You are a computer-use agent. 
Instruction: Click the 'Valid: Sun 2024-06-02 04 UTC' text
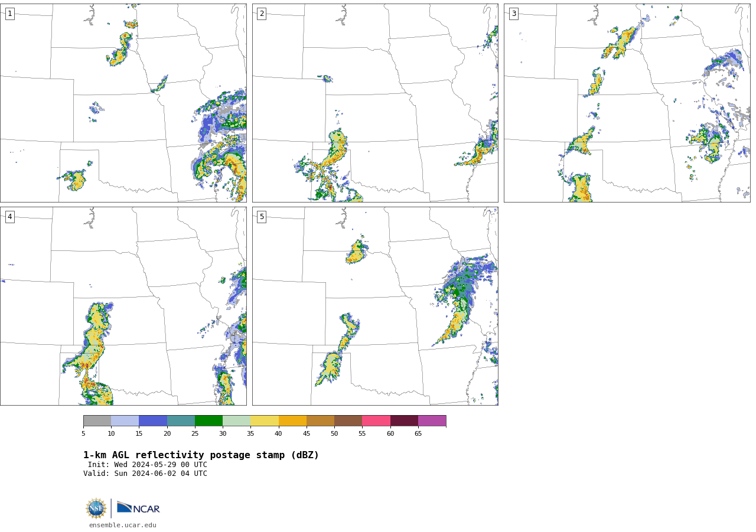pos(145,474)
